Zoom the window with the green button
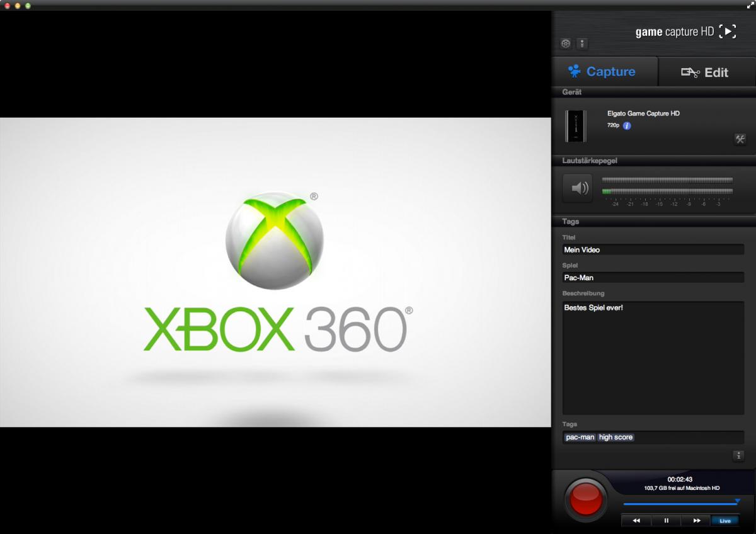Screen dimensions: 756x534 (28, 6)
